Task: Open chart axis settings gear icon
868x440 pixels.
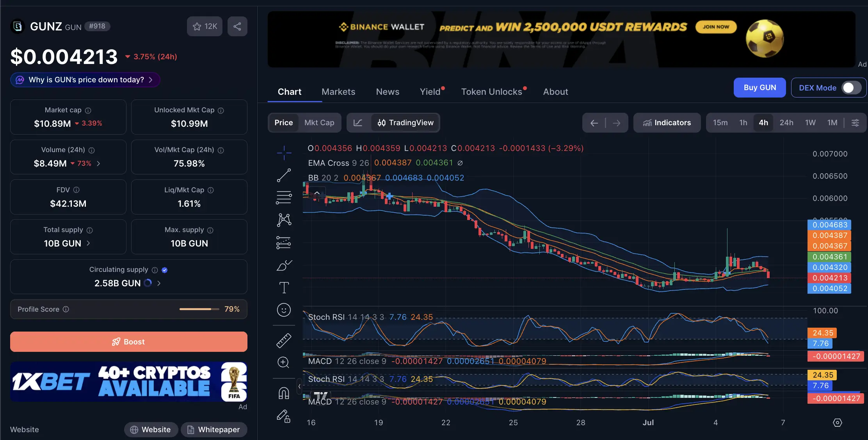Action: point(837,422)
